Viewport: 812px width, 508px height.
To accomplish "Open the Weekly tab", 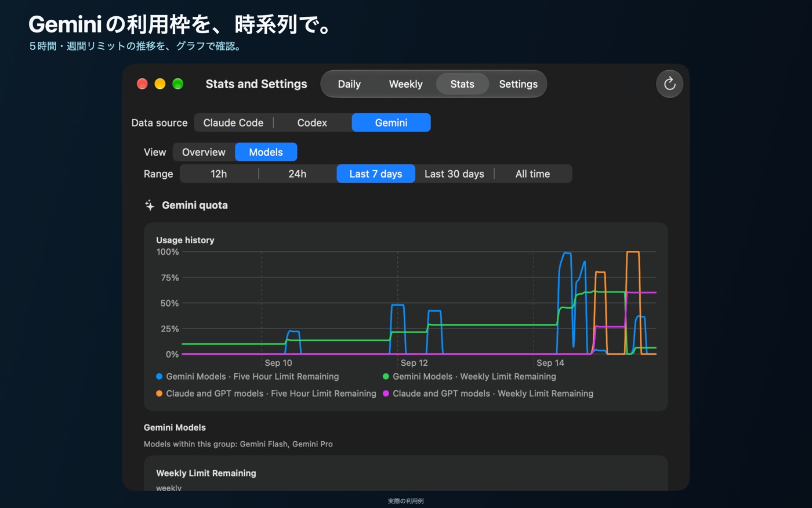I will pyautogui.click(x=405, y=84).
